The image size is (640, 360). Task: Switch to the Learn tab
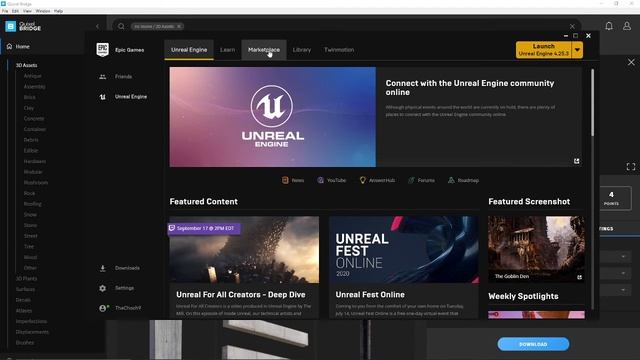tap(227, 50)
